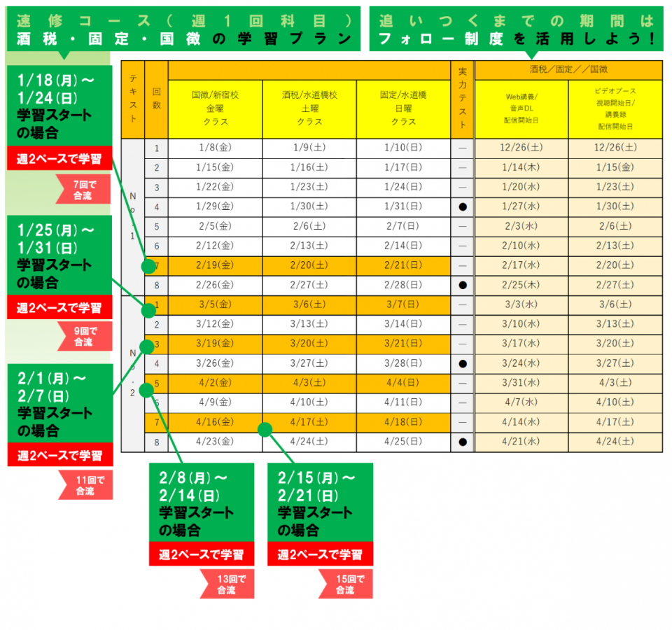Open the Web講義/音声DL 配信開始日 column header
The height and width of the screenshot is (630, 672).
click(x=521, y=109)
